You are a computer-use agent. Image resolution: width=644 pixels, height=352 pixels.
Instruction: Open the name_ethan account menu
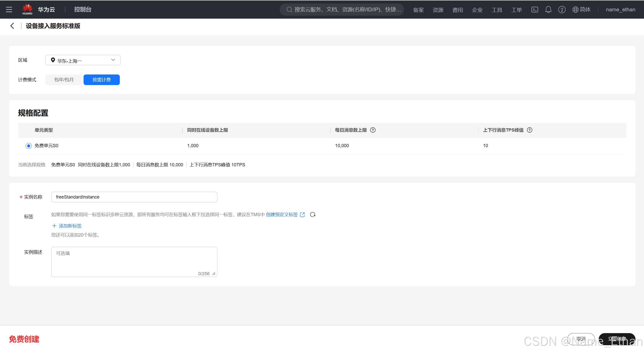pyautogui.click(x=620, y=10)
